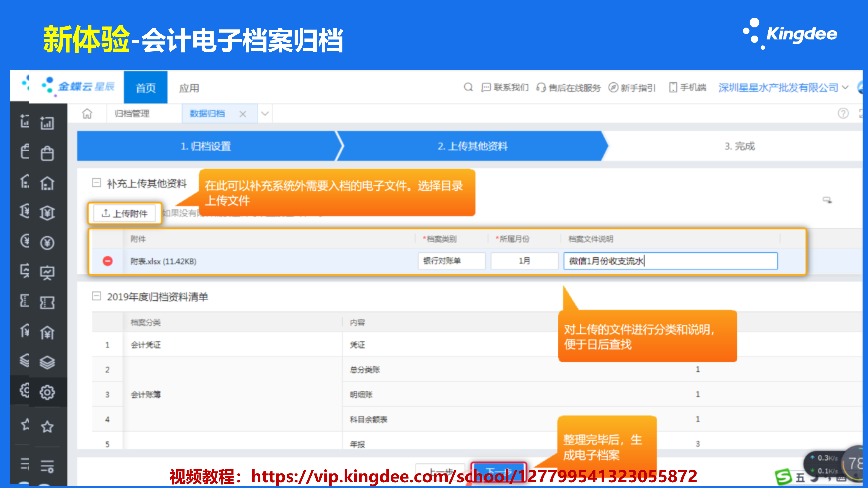The image size is (868, 488).
Task: Go to step 1. 归档设置
Action: click(206, 146)
